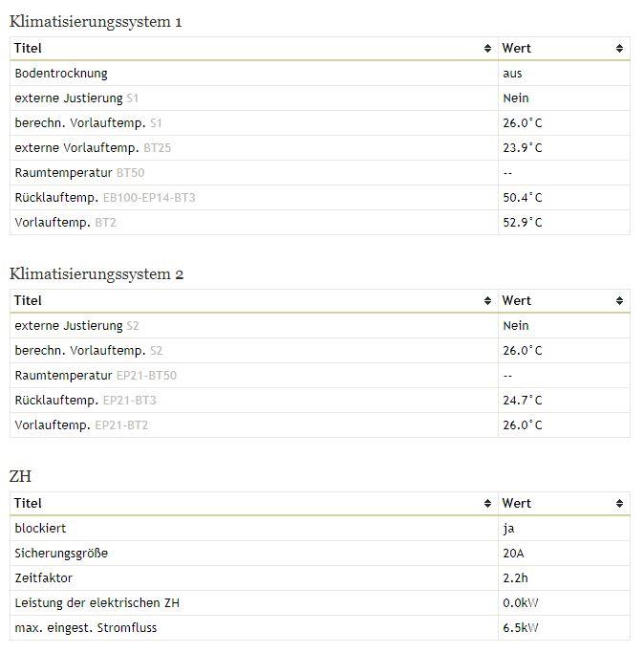Viewport: 644px width, 653px height.
Task: Select the Bodentrocknung row
Action: pyautogui.click(x=320, y=74)
